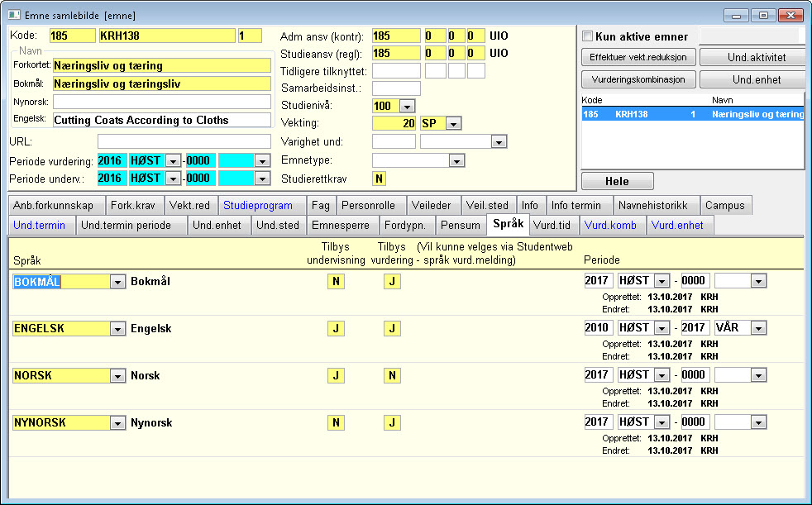This screenshot has width=812, height=505.
Task: Toggle Tilbys vurdering for Engelsk row
Action: (392, 329)
